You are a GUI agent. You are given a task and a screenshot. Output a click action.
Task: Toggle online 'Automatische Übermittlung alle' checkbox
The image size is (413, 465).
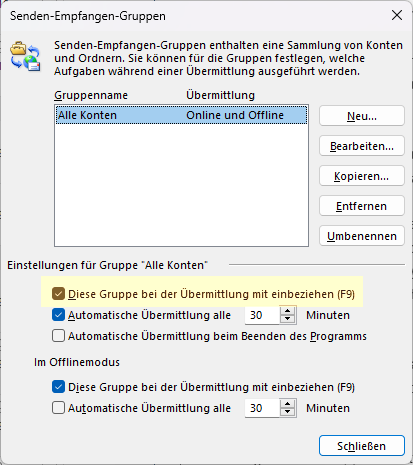pos(58,315)
